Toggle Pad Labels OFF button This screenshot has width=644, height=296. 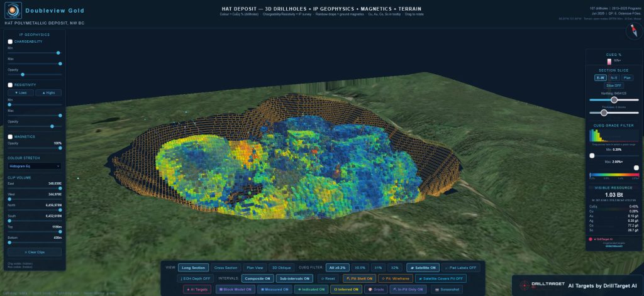(460, 268)
